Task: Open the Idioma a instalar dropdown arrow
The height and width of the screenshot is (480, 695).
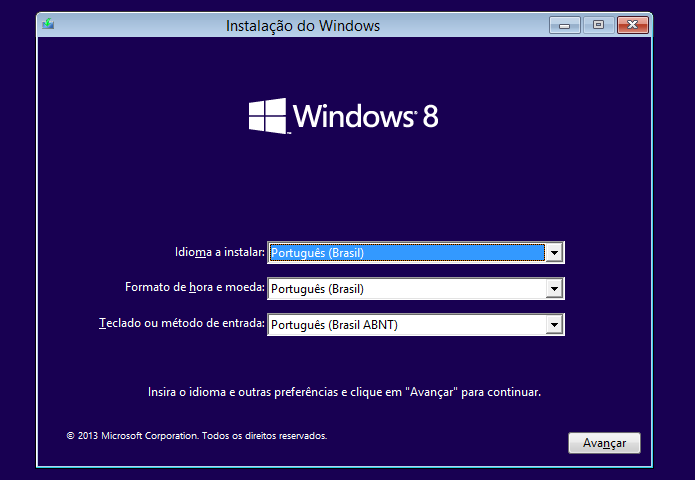Action: tap(554, 253)
